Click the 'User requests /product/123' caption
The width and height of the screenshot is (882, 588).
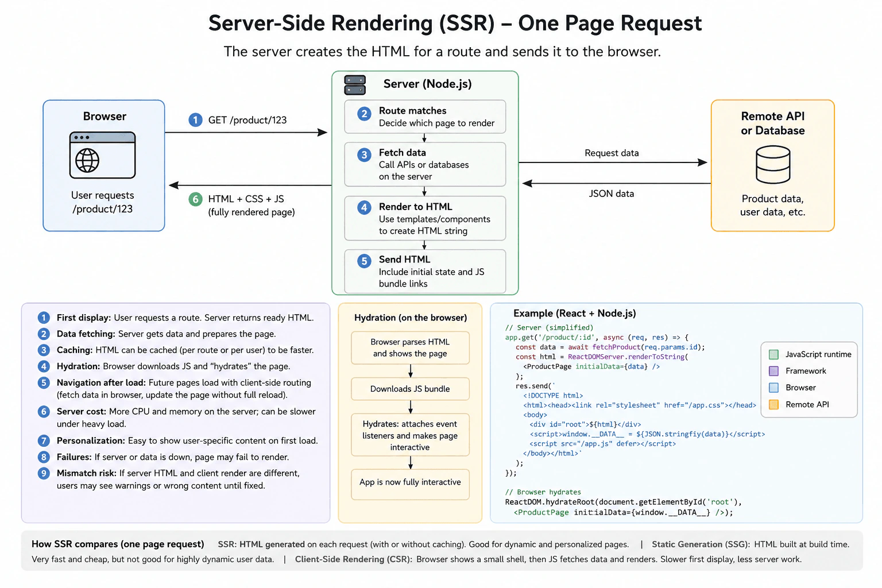(103, 202)
